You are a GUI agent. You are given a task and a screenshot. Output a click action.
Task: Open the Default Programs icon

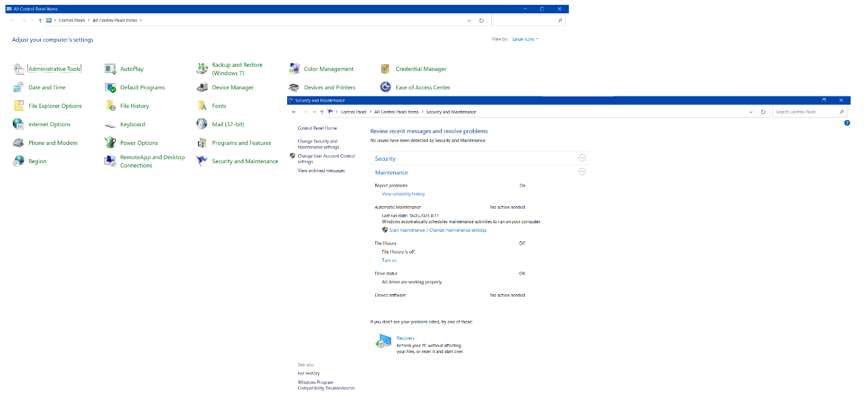click(x=110, y=87)
